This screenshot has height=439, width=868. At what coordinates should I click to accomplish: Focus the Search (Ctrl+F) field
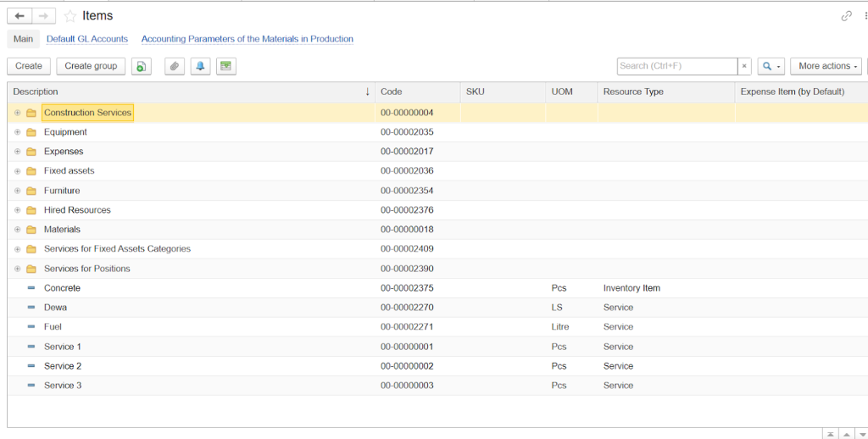coord(677,66)
